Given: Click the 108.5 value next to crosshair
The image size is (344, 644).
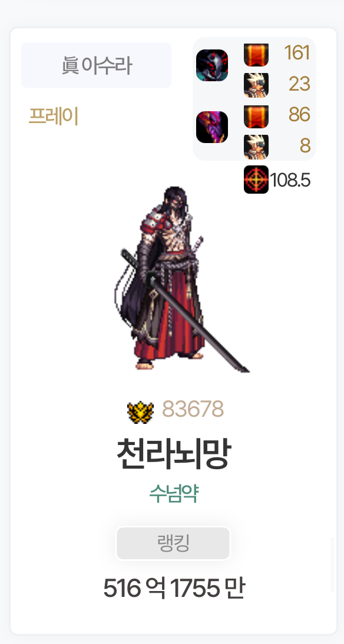Looking at the screenshot, I should [x=290, y=180].
